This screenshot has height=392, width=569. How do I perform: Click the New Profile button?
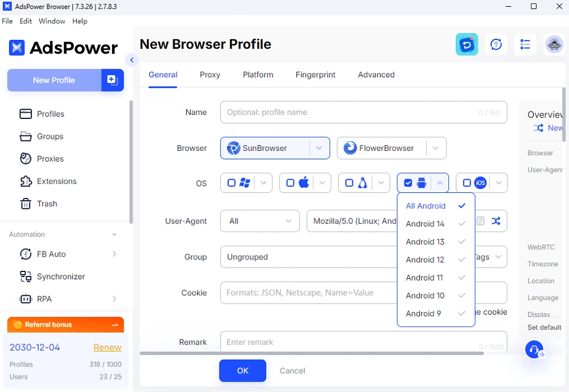tap(54, 80)
